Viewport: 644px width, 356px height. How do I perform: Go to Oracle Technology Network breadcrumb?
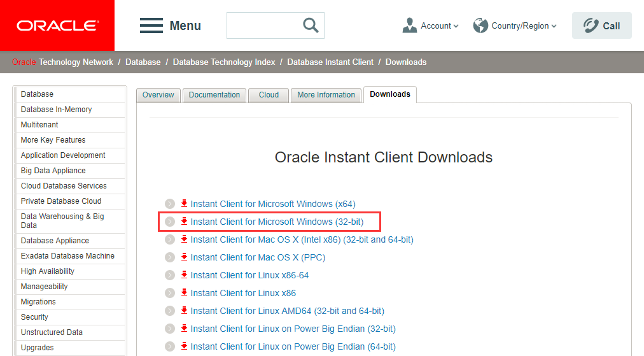tap(62, 62)
